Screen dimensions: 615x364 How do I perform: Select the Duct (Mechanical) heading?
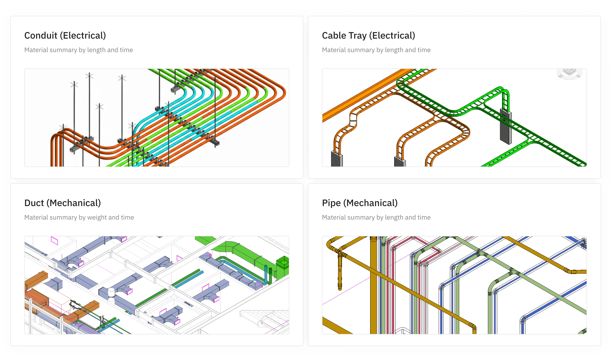coord(63,203)
